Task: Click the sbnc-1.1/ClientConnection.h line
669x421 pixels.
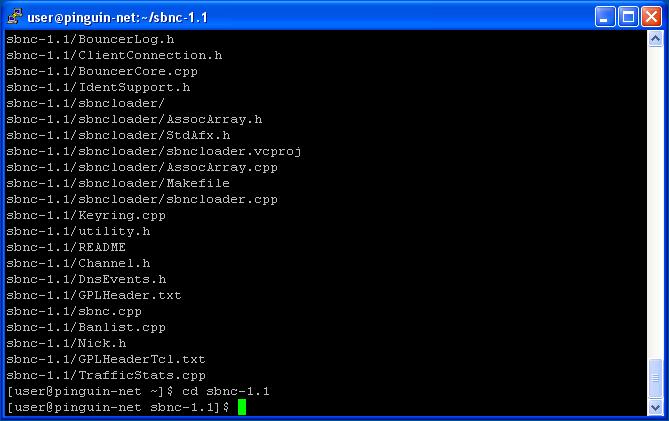Action: (x=114, y=55)
